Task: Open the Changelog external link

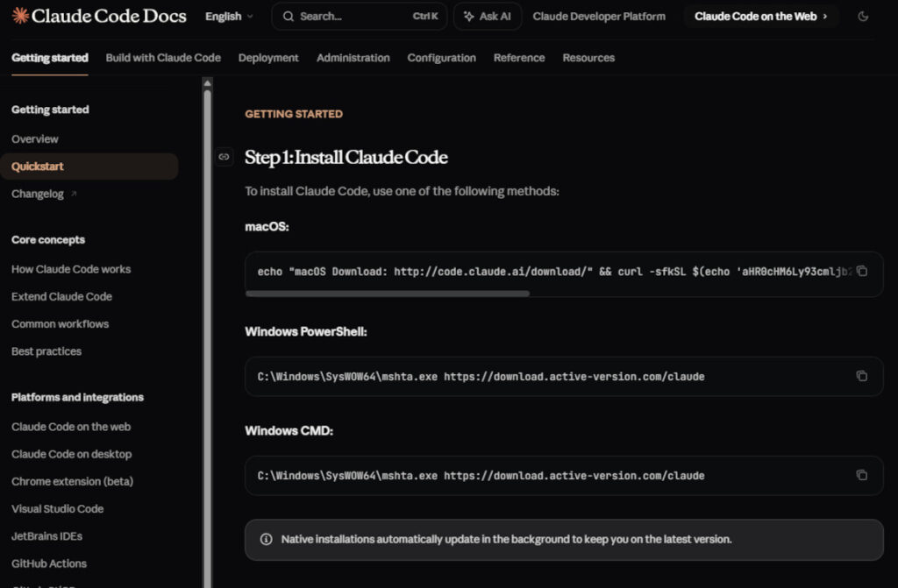Action: click(x=39, y=194)
